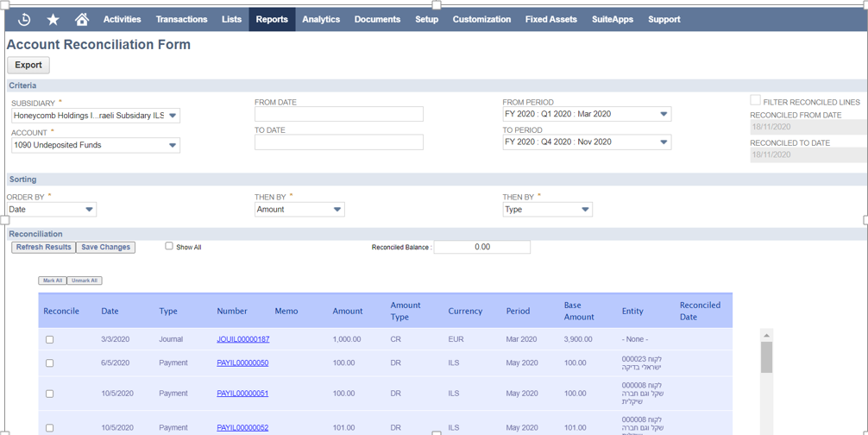Open the Fixed Assets menu
The width and height of the screenshot is (868, 435).
[551, 19]
